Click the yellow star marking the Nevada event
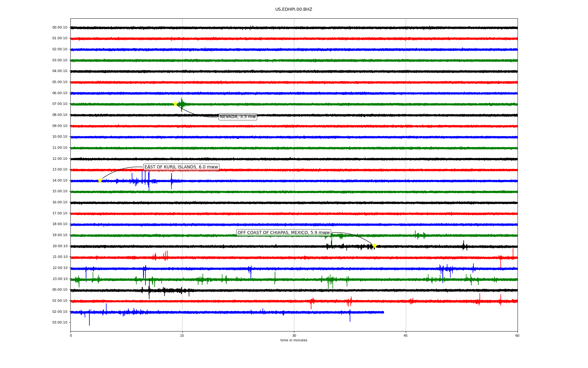This screenshot has height=368, width=588. point(175,104)
